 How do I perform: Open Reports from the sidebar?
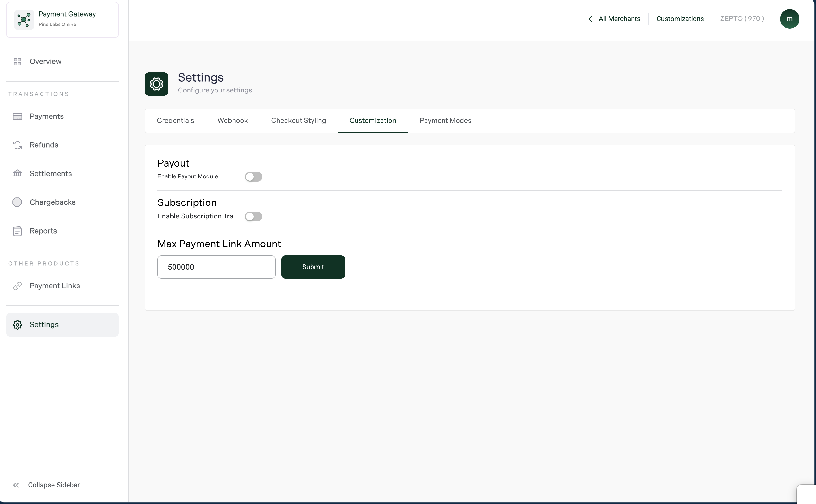click(x=62, y=231)
